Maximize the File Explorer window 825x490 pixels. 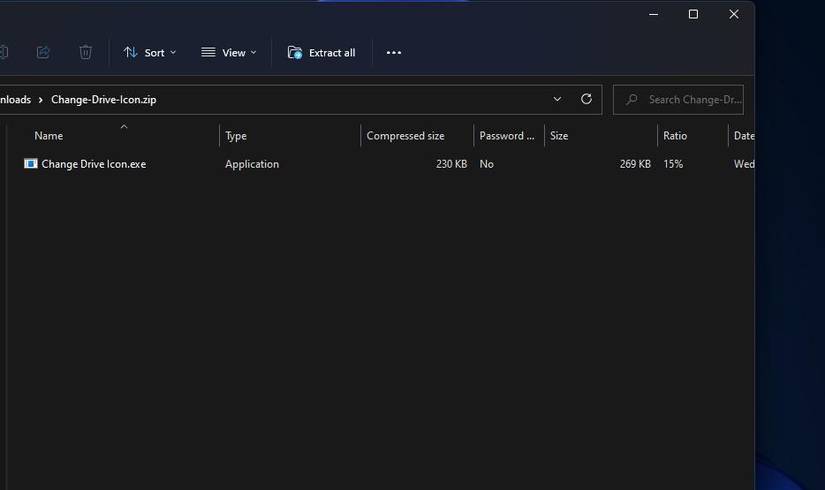pos(693,14)
